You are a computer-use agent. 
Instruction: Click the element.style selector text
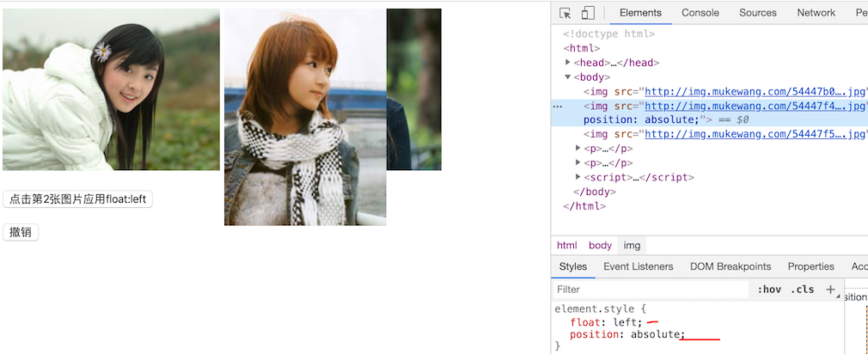[x=595, y=309]
